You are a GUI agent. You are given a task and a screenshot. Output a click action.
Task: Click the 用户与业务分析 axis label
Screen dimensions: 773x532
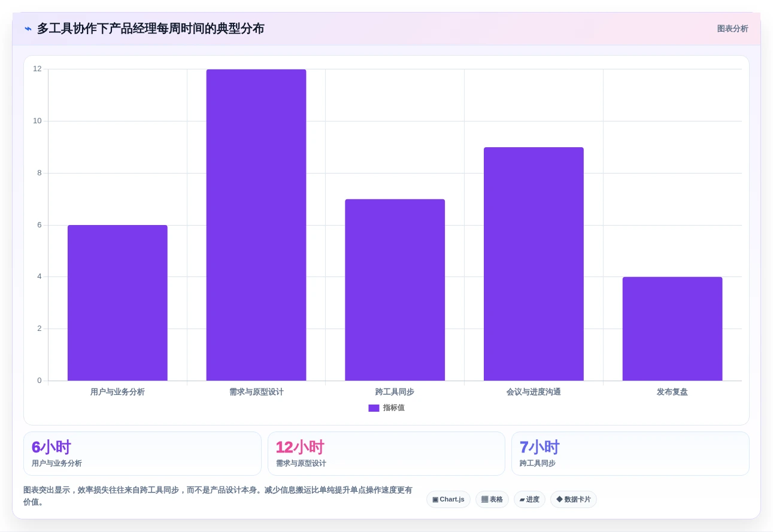tap(117, 392)
